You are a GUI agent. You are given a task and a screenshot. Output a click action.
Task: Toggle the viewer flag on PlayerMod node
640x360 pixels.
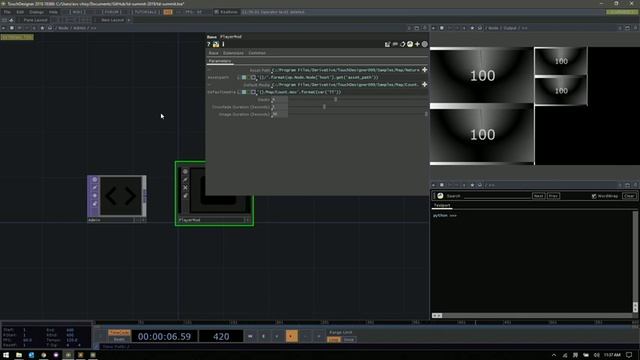tap(185, 172)
